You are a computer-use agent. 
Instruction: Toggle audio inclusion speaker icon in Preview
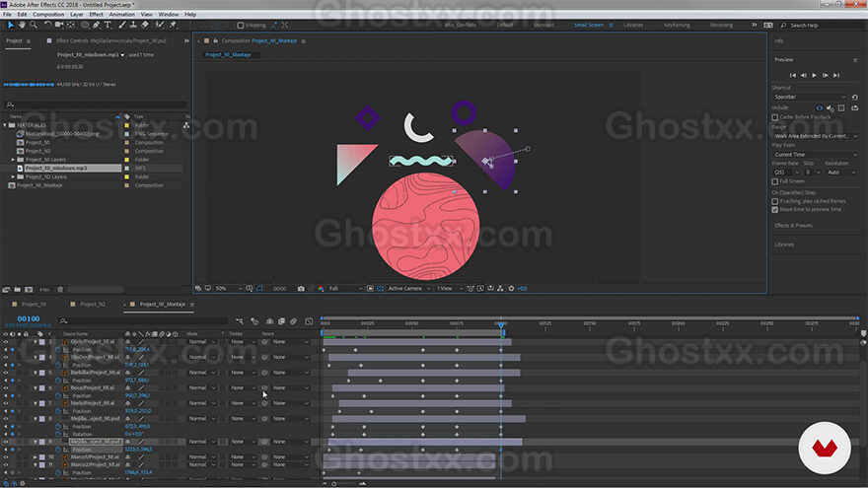(830, 107)
